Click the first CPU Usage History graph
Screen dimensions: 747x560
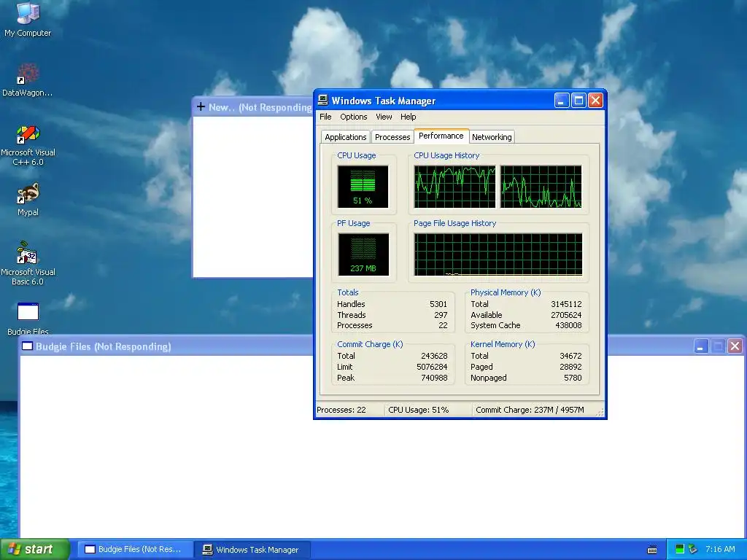click(454, 187)
